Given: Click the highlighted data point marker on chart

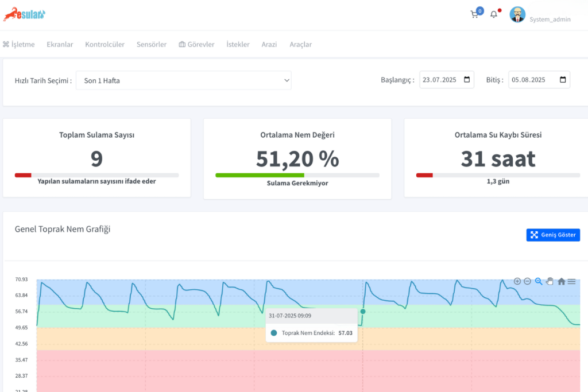Looking at the screenshot, I should (x=363, y=311).
